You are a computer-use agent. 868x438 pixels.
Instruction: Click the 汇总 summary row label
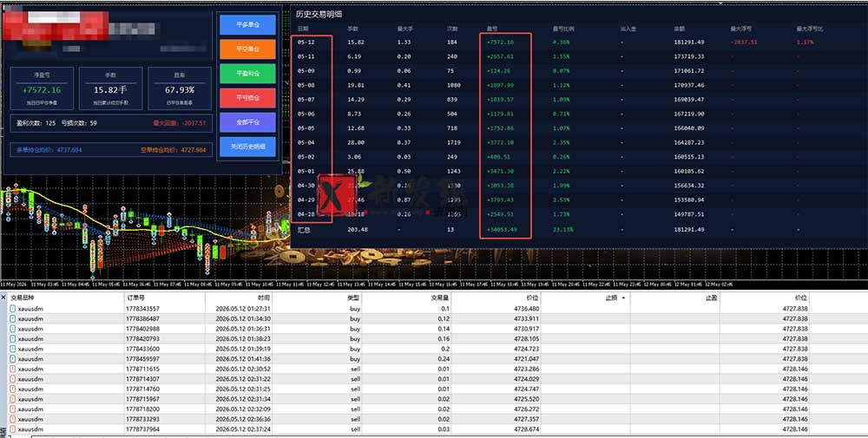(x=304, y=230)
